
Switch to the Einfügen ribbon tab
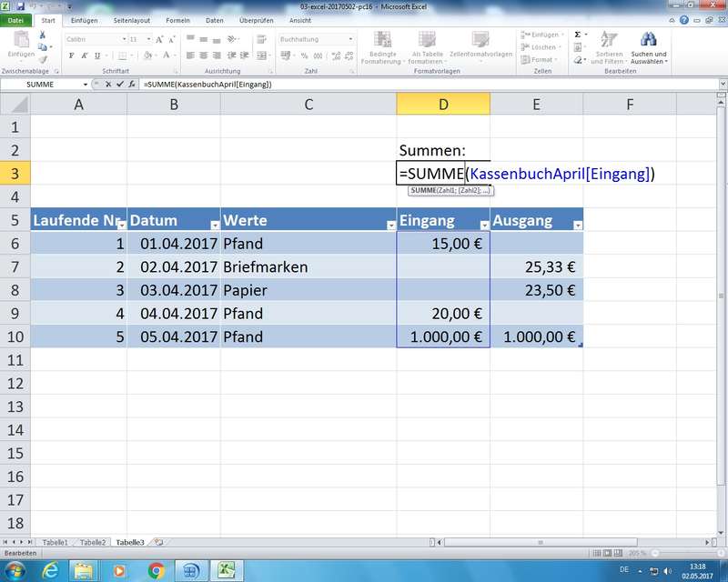(84, 20)
